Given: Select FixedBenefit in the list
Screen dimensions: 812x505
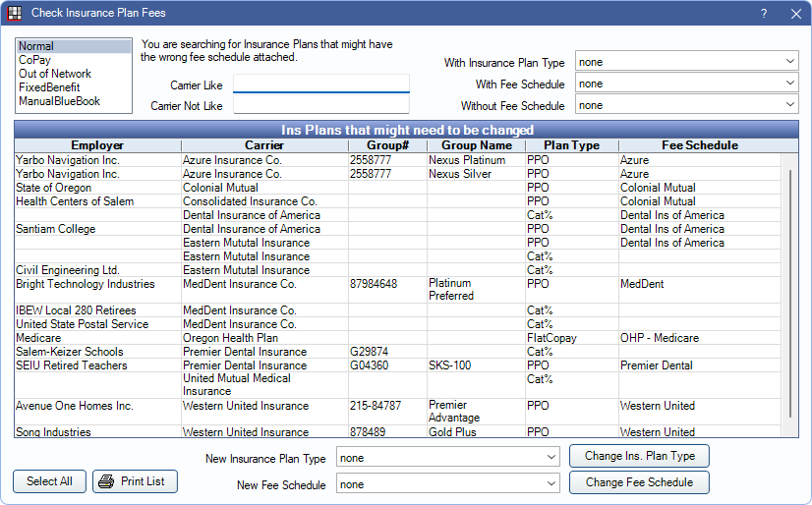Looking at the screenshot, I should (x=48, y=87).
